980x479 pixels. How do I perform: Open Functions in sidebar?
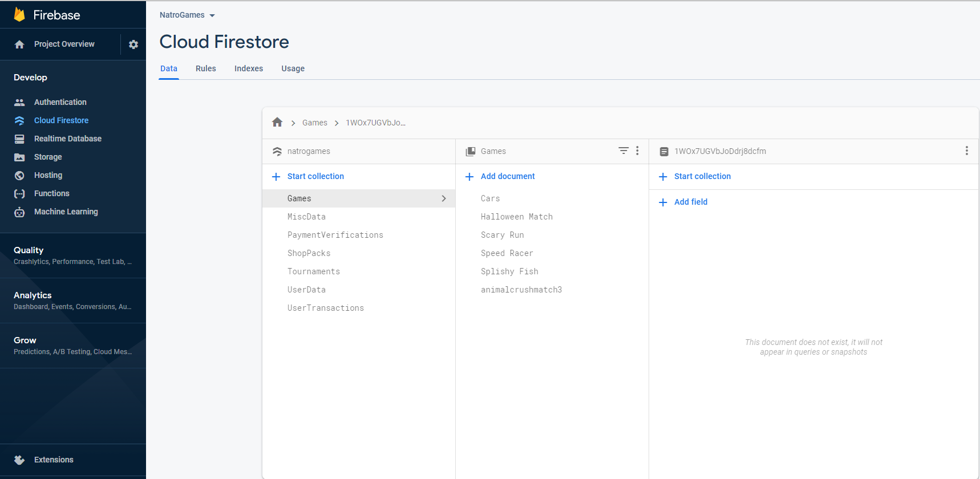[52, 193]
